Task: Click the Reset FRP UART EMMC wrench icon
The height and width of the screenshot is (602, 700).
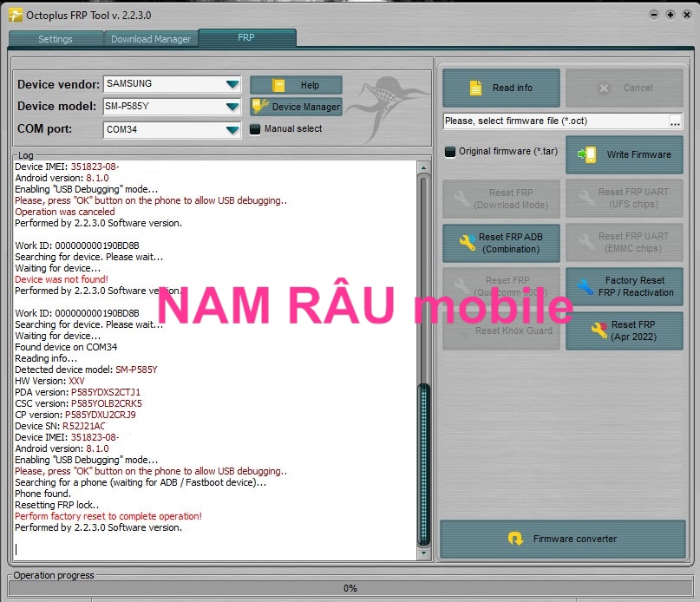Action: (x=586, y=242)
